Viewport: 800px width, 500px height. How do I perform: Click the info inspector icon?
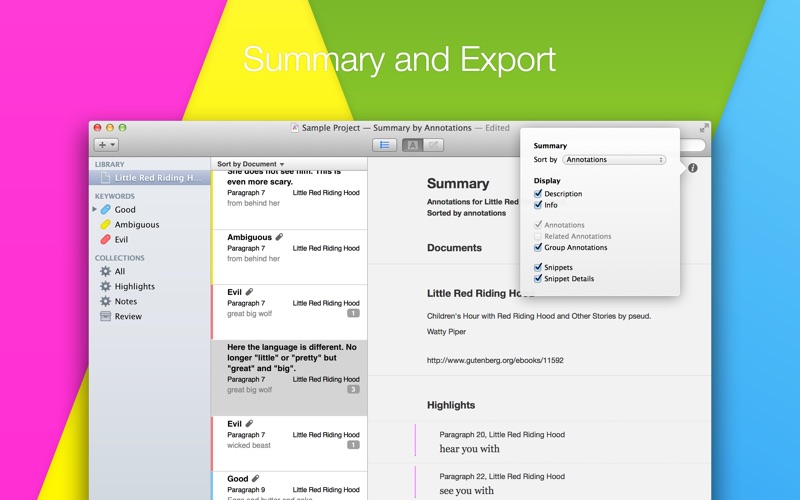pyautogui.click(x=692, y=168)
